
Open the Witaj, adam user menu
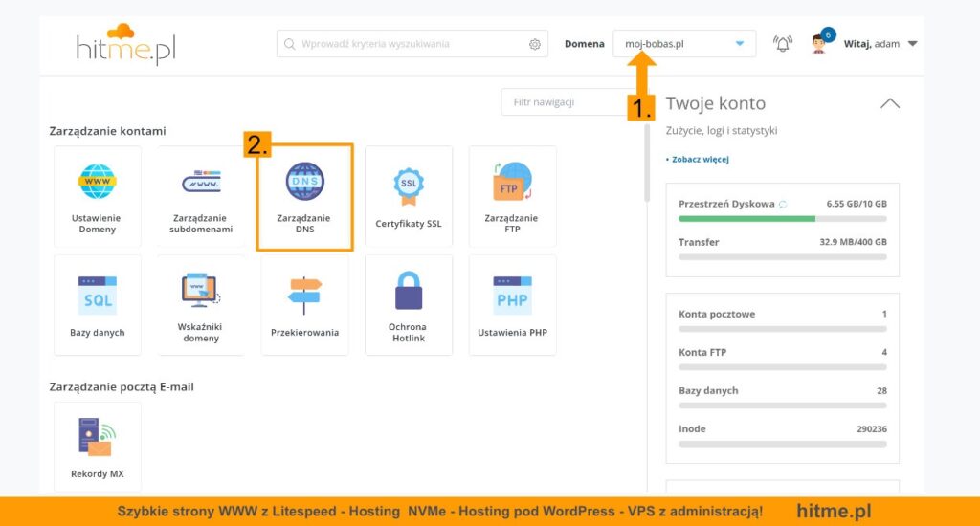(880, 44)
